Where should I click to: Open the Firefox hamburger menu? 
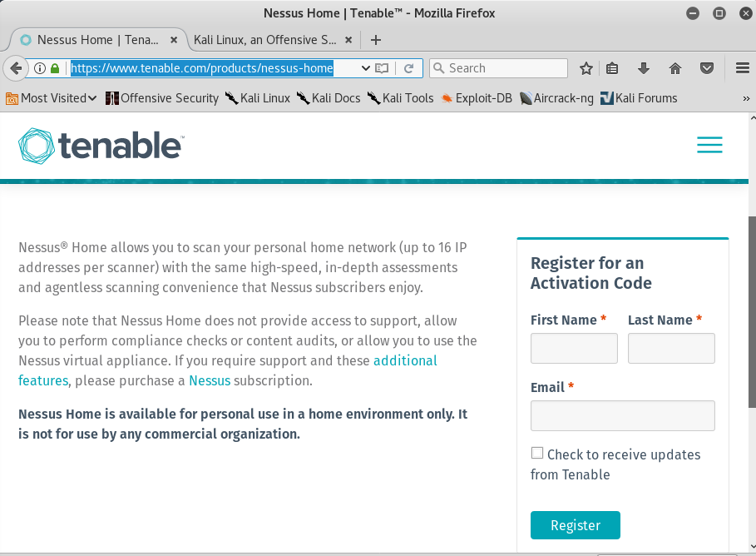point(743,68)
